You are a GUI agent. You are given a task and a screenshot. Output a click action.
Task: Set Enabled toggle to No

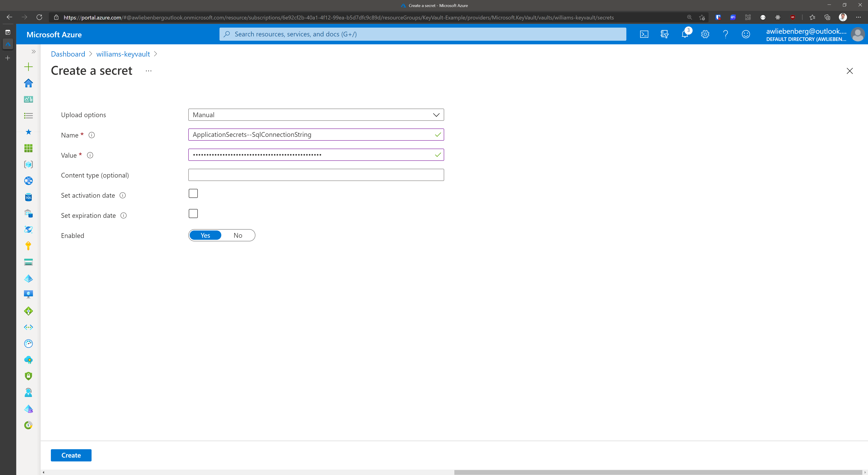(238, 235)
